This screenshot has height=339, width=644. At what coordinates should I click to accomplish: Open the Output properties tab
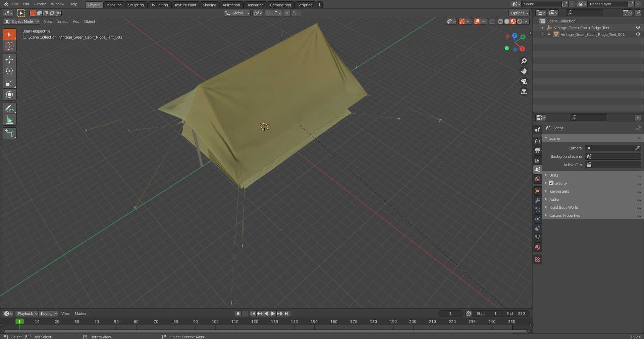538,151
